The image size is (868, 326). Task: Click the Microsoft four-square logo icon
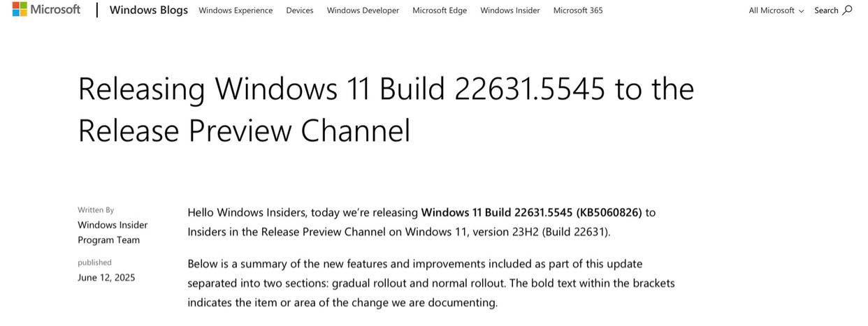click(x=20, y=10)
